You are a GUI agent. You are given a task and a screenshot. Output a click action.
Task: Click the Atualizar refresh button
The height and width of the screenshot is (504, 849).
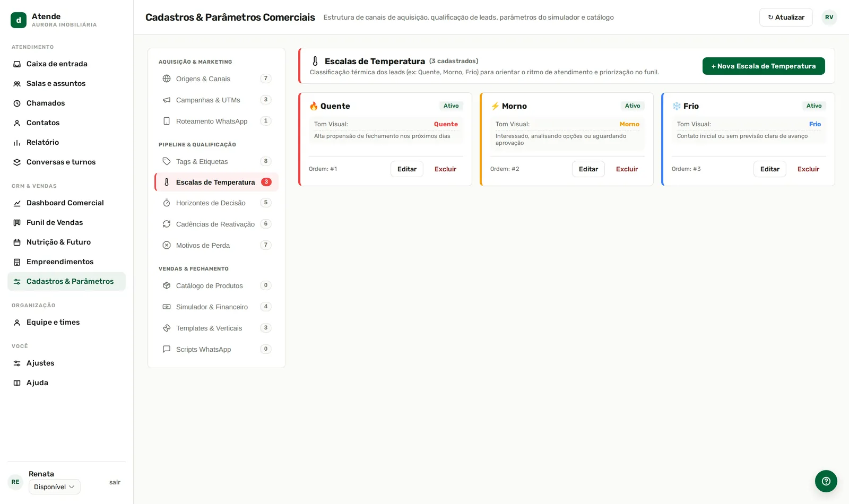click(786, 18)
